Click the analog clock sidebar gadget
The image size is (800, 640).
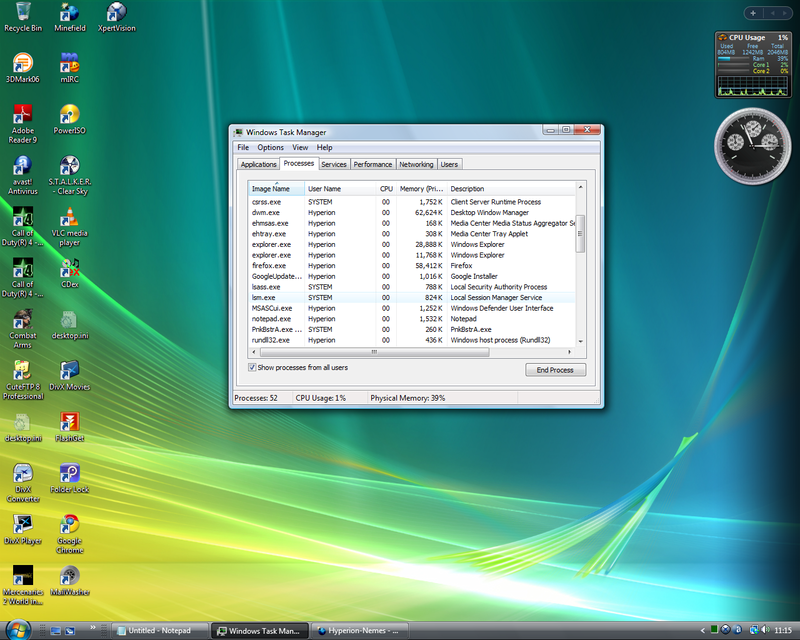point(752,145)
